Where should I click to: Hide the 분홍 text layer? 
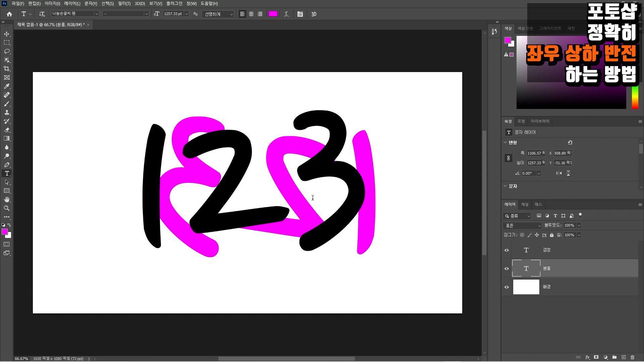506,268
